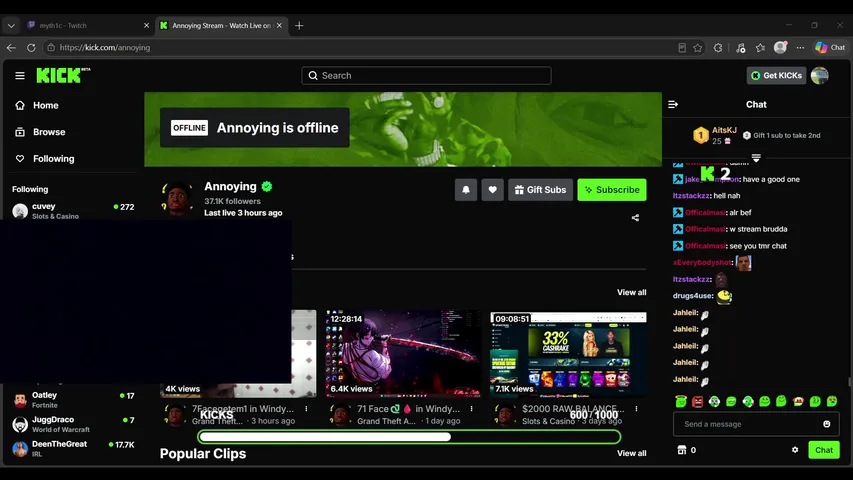Open the Oatley channel in Following
This screenshot has height=480, width=853.
tap(73, 400)
